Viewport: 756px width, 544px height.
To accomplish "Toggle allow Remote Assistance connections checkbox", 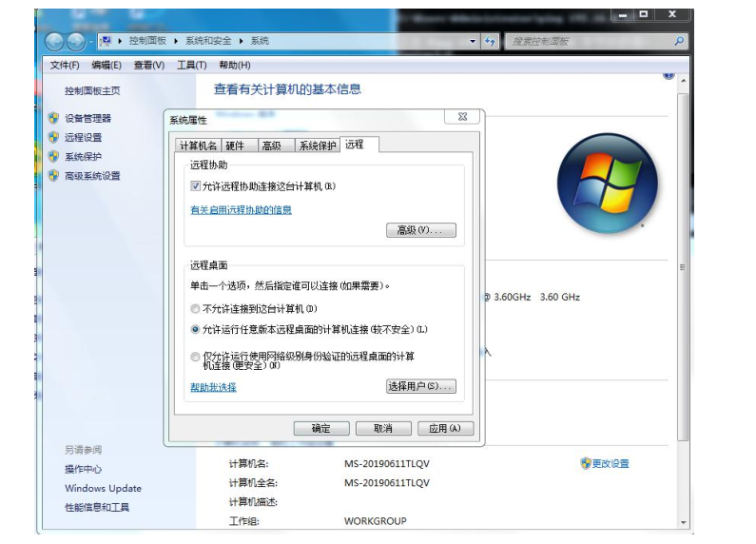I will pos(196,187).
